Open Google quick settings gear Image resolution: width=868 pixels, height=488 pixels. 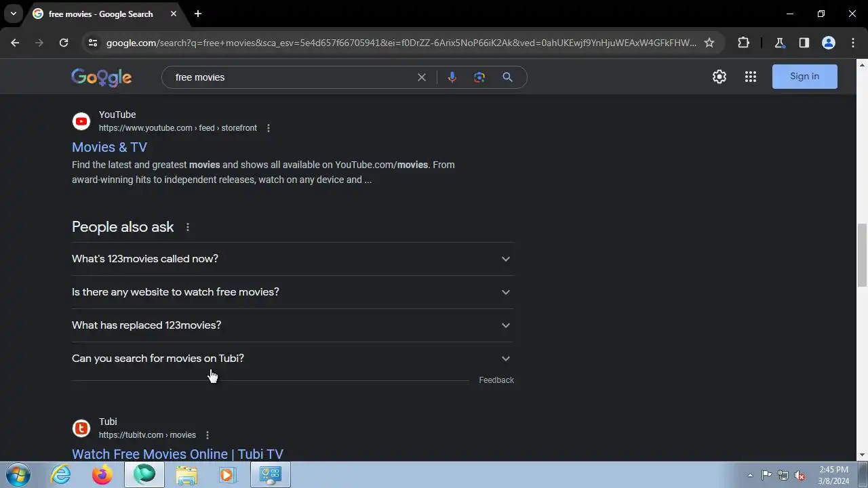click(719, 77)
